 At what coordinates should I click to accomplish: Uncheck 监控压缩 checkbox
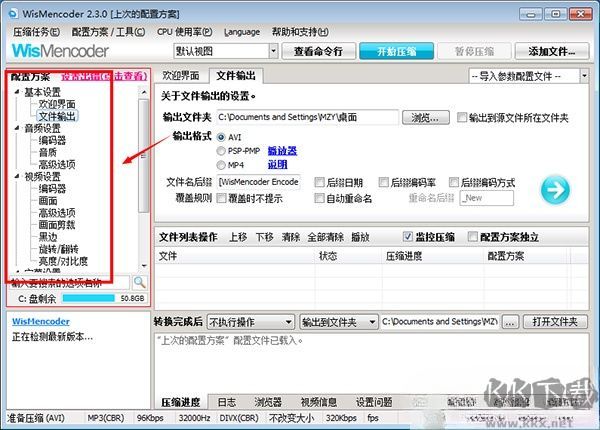click(408, 237)
